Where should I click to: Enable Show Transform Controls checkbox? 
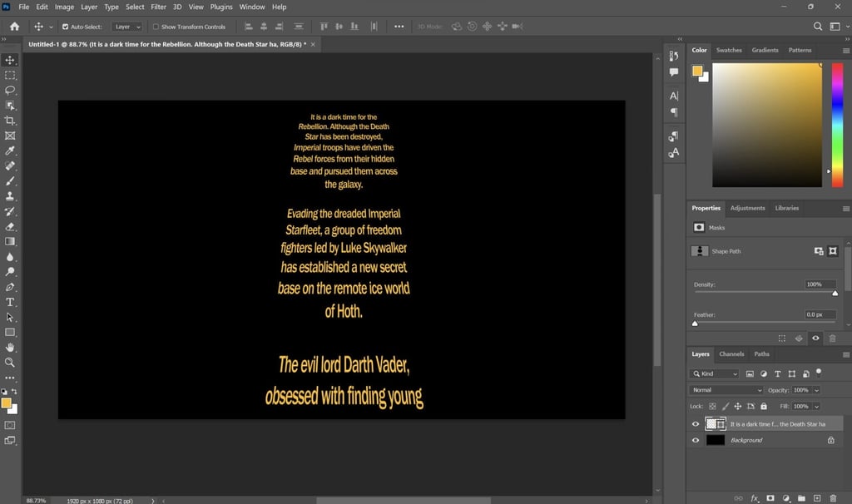point(156,27)
